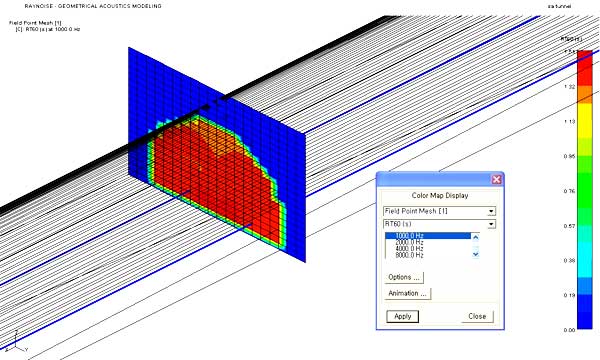Open the Options... button
Image resolution: width=600 pixels, height=360 pixels.
(404, 277)
